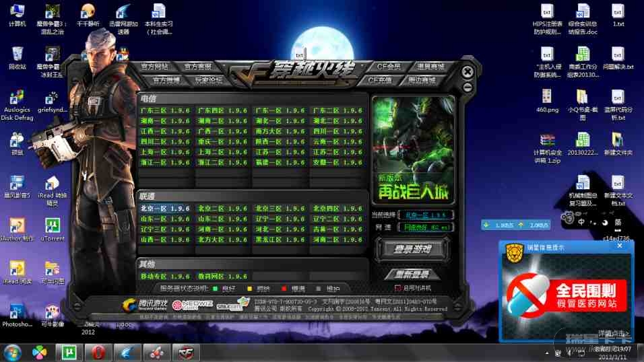The height and width of the screenshot is (362, 644).
Task: Select the 千千静听 desktop shortcut
Action: pyautogui.click(x=88, y=15)
